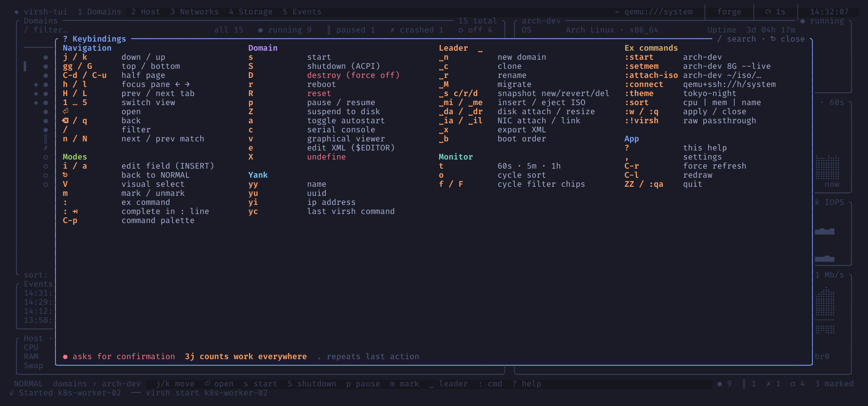
Task: Select the all 15 filter chip
Action: click(x=229, y=30)
